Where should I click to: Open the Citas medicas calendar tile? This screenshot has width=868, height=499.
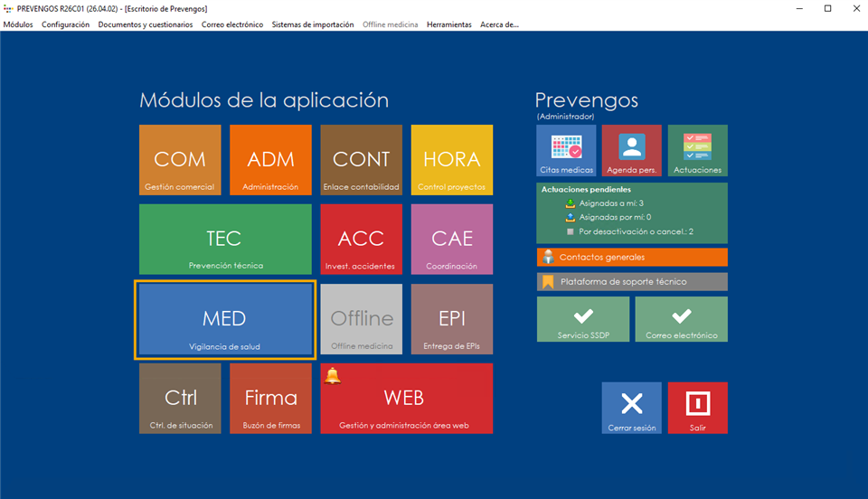point(566,150)
